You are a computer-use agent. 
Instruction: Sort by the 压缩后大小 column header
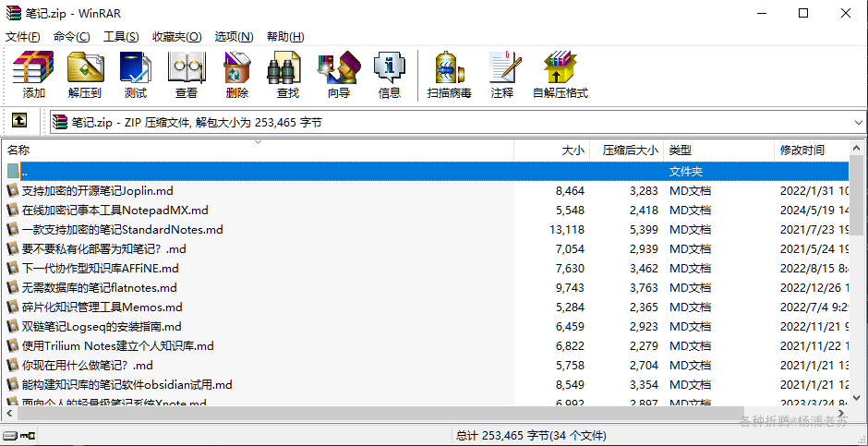pos(627,150)
